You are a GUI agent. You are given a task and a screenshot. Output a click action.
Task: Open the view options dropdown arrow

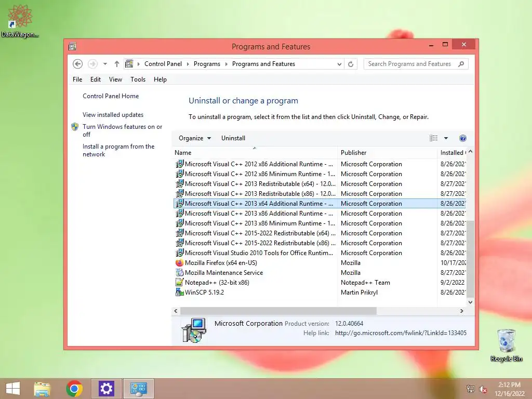pyautogui.click(x=446, y=138)
